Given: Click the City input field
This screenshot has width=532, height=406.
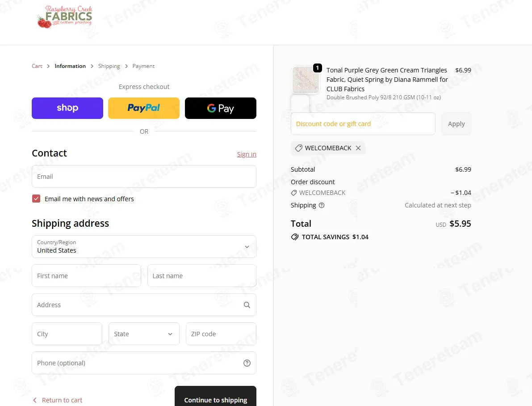Looking at the screenshot, I should [67, 334].
